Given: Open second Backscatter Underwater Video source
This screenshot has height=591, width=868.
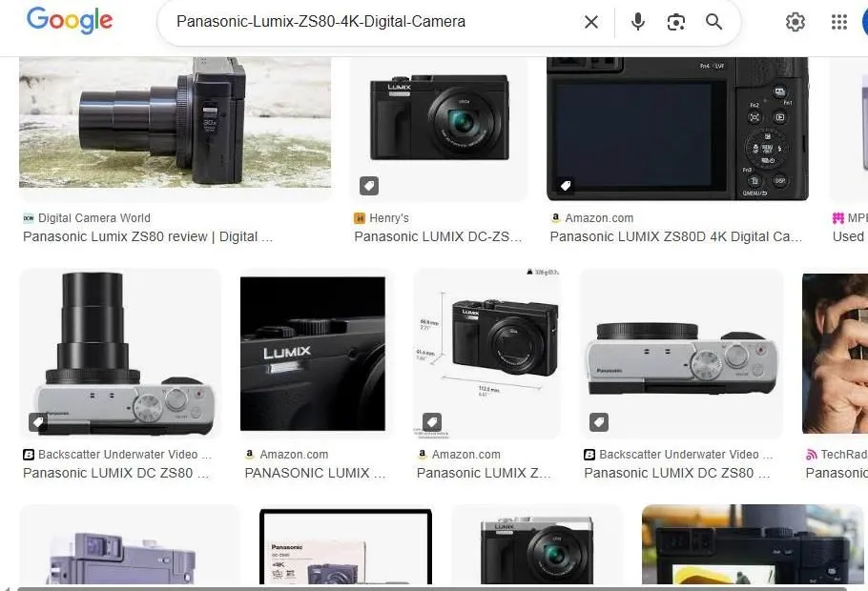Looking at the screenshot, I should point(679,455).
